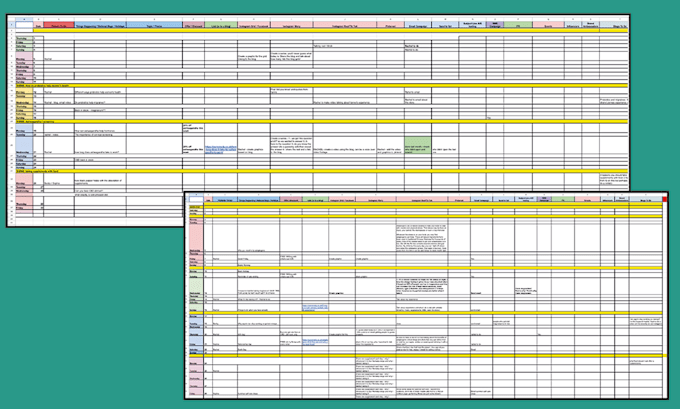Click 'Email Campaign' header in back spreadsheet

(x=418, y=25)
